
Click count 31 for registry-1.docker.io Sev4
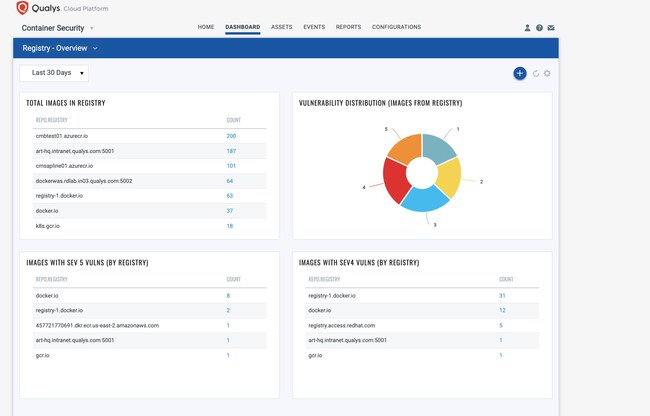click(502, 296)
